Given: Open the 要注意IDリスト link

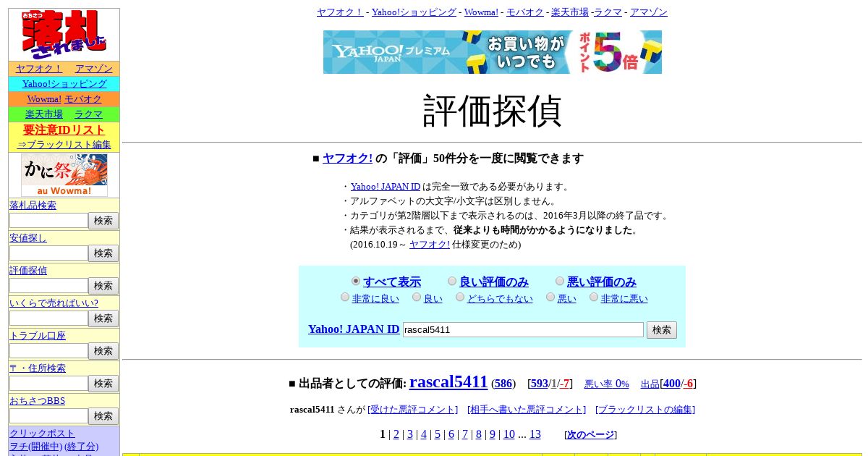Looking at the screenshot, I should (x=64, y=130).
